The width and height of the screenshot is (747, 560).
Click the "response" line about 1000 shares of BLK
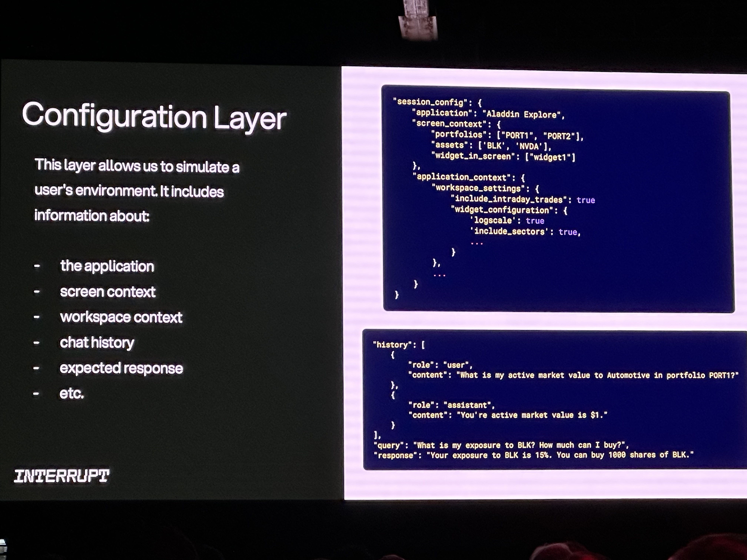click(x=534, y=455)
